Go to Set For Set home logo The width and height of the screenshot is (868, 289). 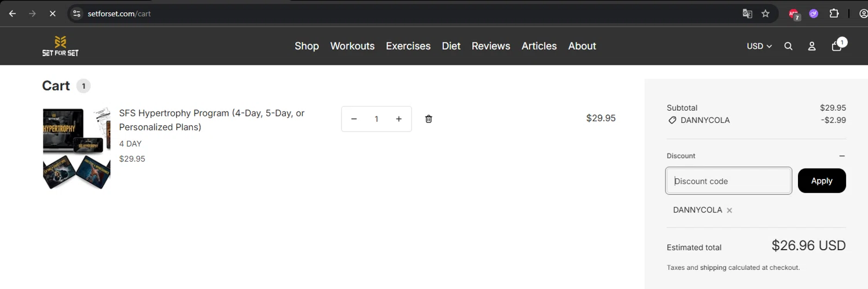point(60,46)
